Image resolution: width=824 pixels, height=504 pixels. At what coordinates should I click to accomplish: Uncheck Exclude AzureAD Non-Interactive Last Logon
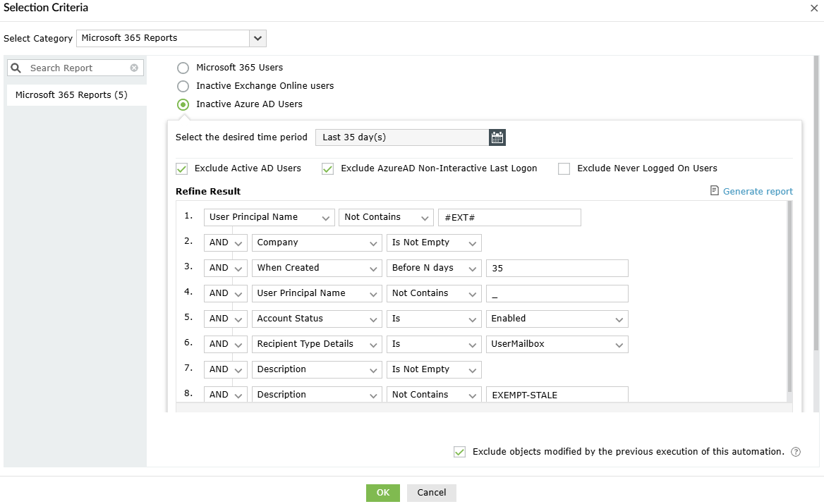tap(327, 168)
